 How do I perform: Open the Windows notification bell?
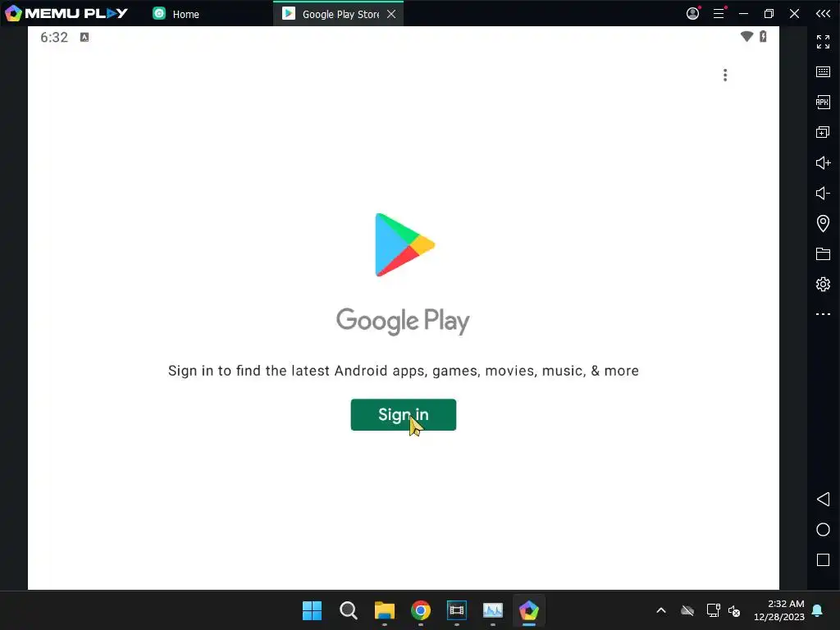click(818, 610)
